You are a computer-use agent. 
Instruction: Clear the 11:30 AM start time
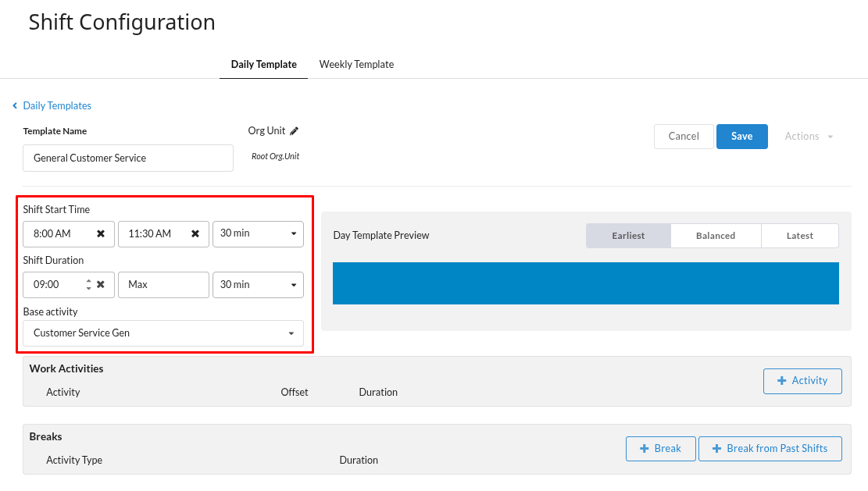pos(195,234)
